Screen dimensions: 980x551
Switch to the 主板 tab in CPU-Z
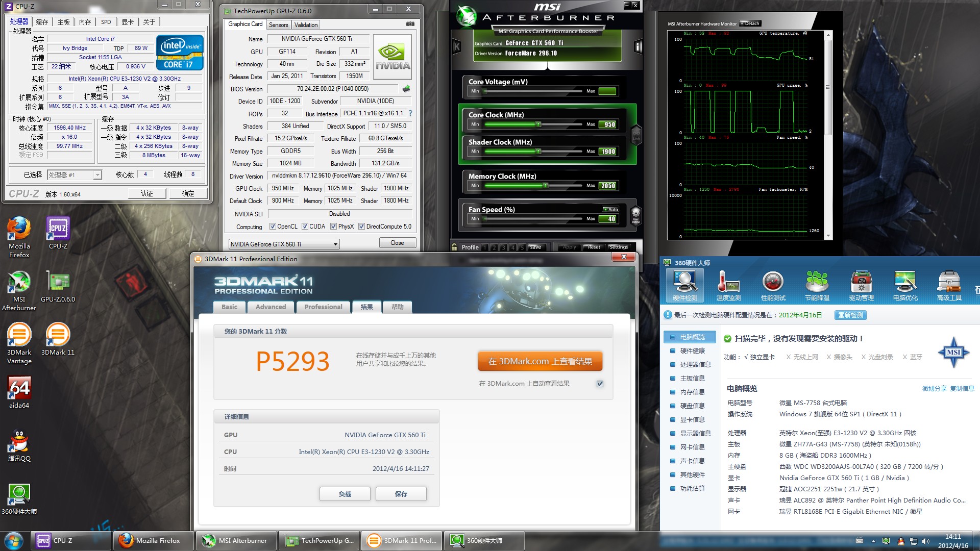(x=63, y=22)
